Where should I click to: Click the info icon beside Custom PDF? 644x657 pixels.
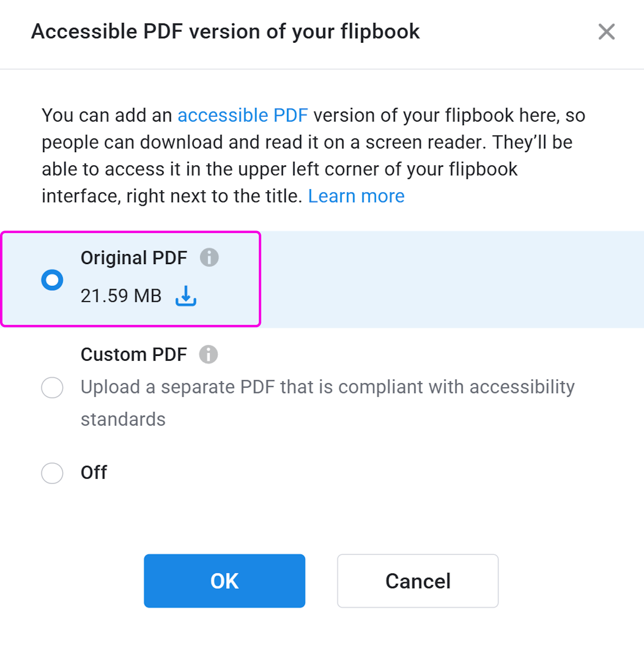click(x=208, y=354)
